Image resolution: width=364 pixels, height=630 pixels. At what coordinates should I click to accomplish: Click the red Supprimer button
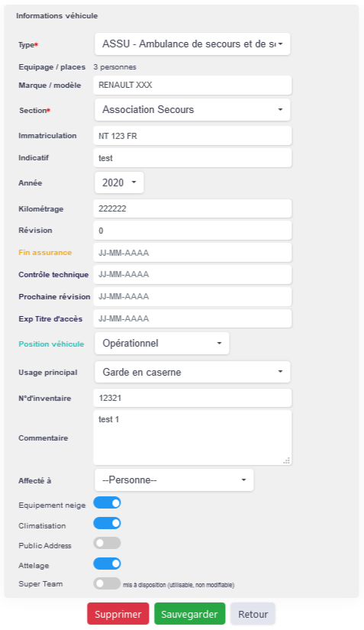118,614
